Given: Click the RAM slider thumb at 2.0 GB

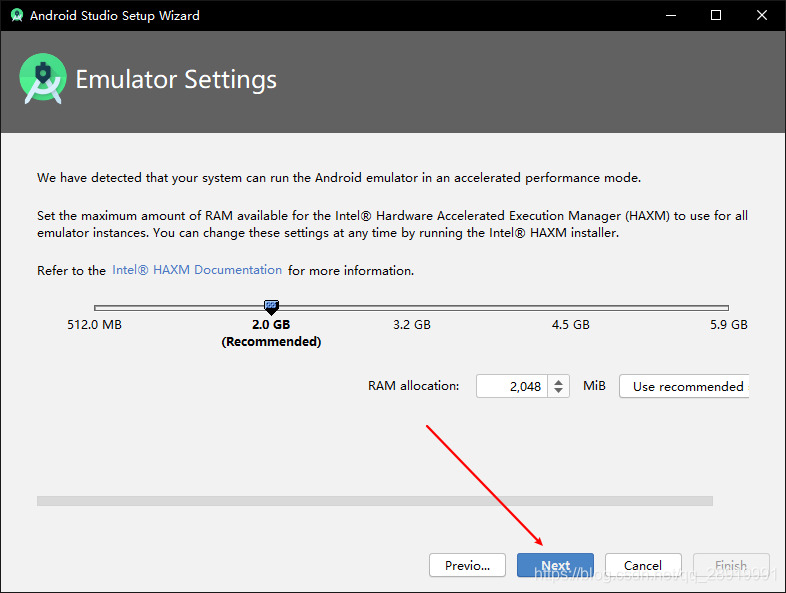Looking at the screenshot, I should click(x=271, y=307).
